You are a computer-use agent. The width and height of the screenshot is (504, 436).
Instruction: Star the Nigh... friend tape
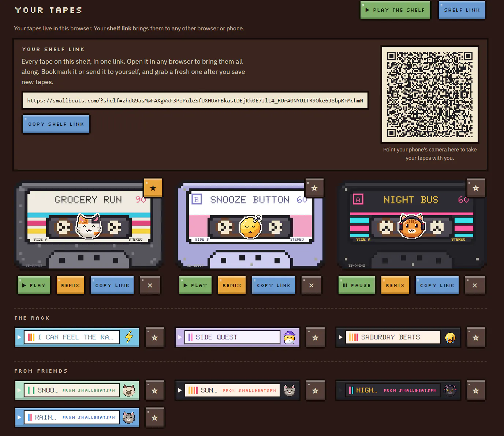(x=476, y=391)
